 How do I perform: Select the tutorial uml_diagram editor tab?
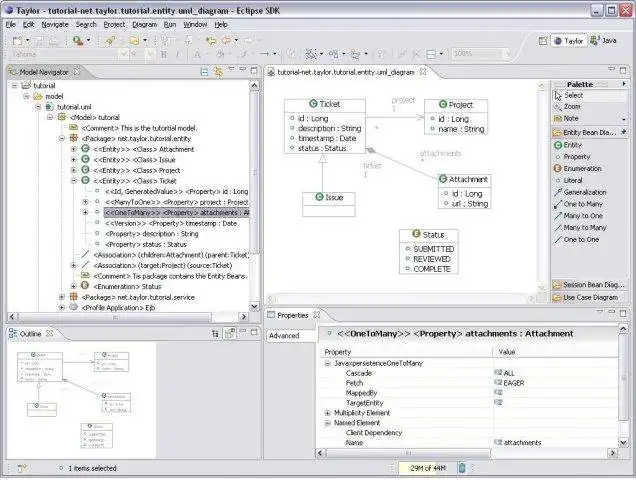tap(346, 72)
